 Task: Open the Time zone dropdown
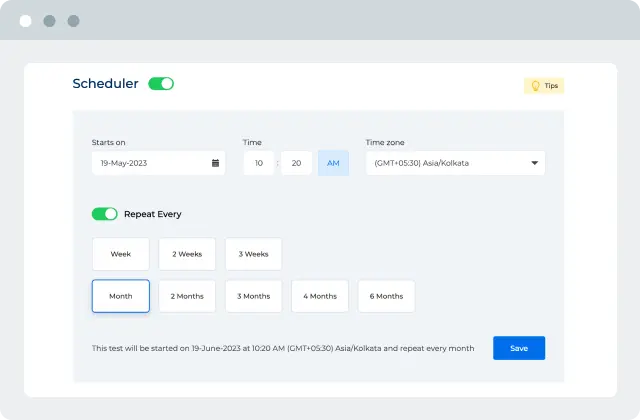click(455, 163)
